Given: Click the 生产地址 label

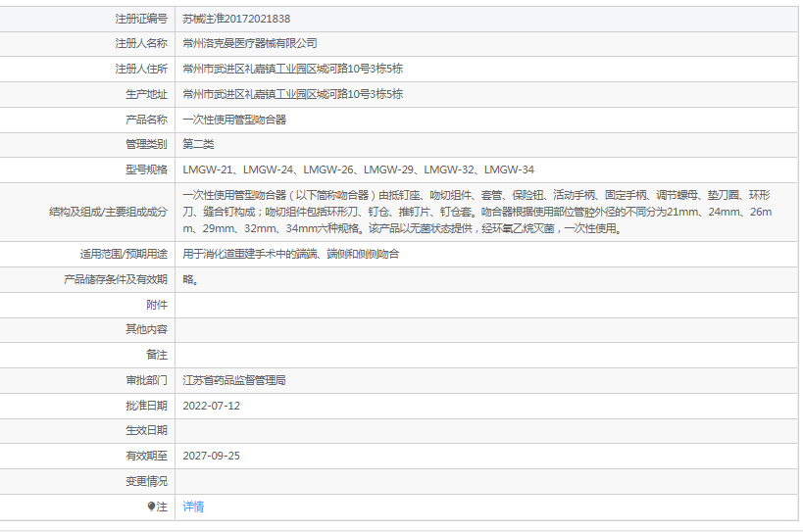Looking at the screenshot, I should coord(146,94).
